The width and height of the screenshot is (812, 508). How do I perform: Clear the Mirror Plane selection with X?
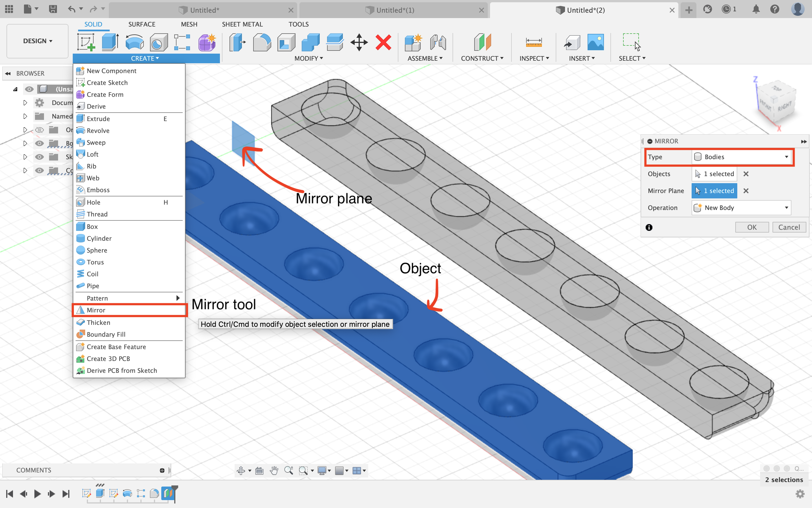point(746,191)
